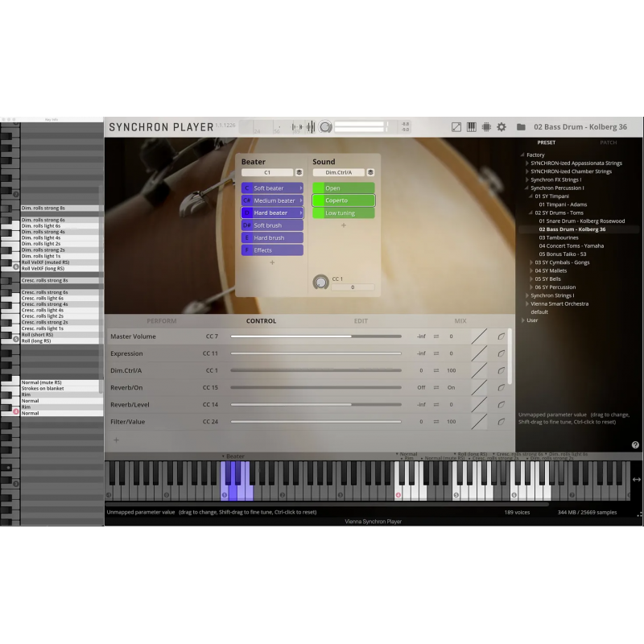Add a new control row with plus
Viewport: 644px width, 644px height.
pos(116,440)
